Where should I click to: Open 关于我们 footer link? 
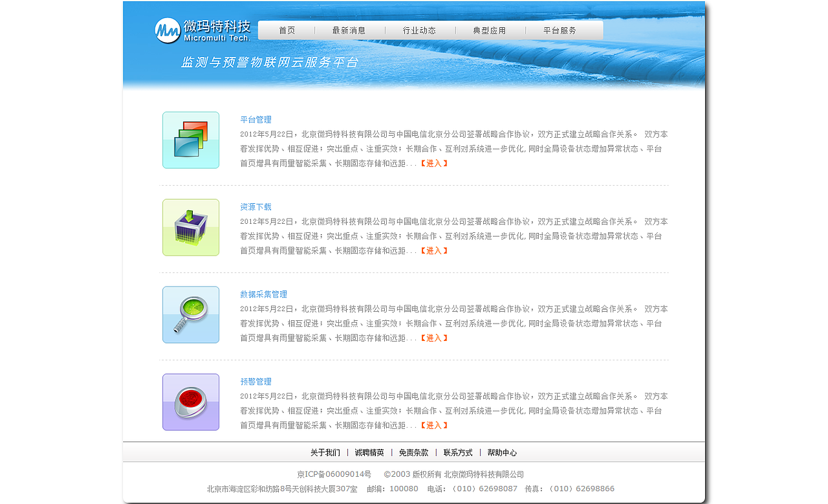pos(325,453)
